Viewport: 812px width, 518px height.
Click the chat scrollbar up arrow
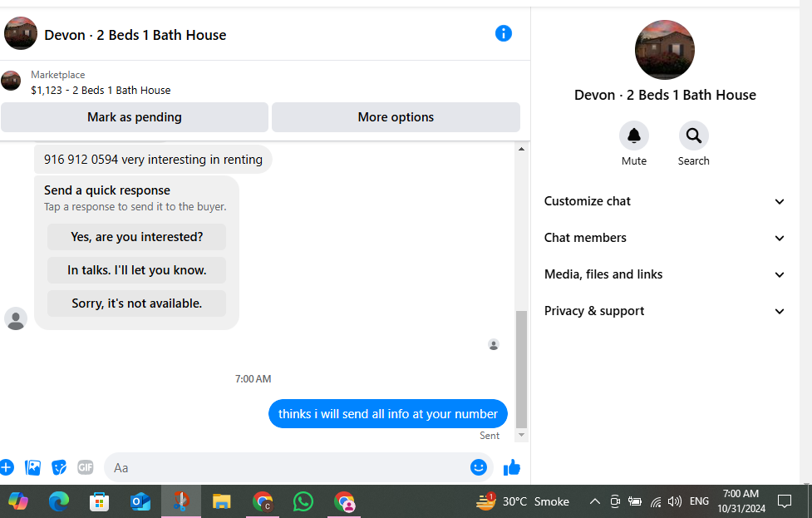click(521, 149)
